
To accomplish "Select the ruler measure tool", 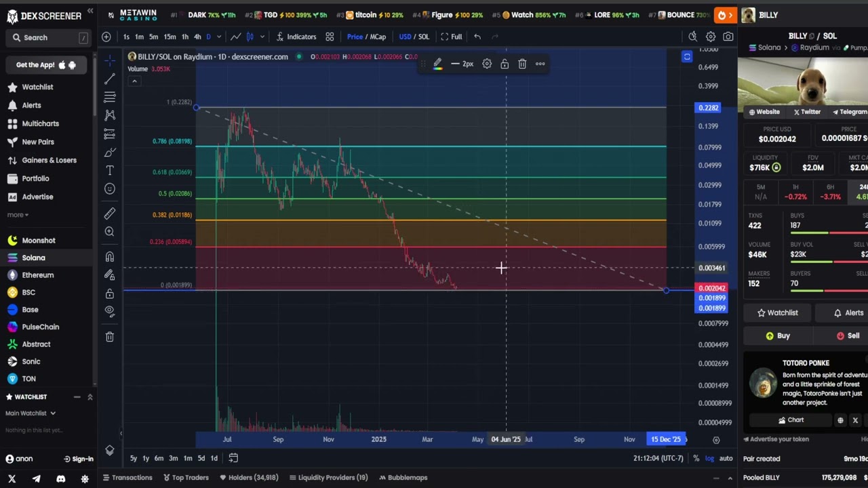I will tap(110, 213).
